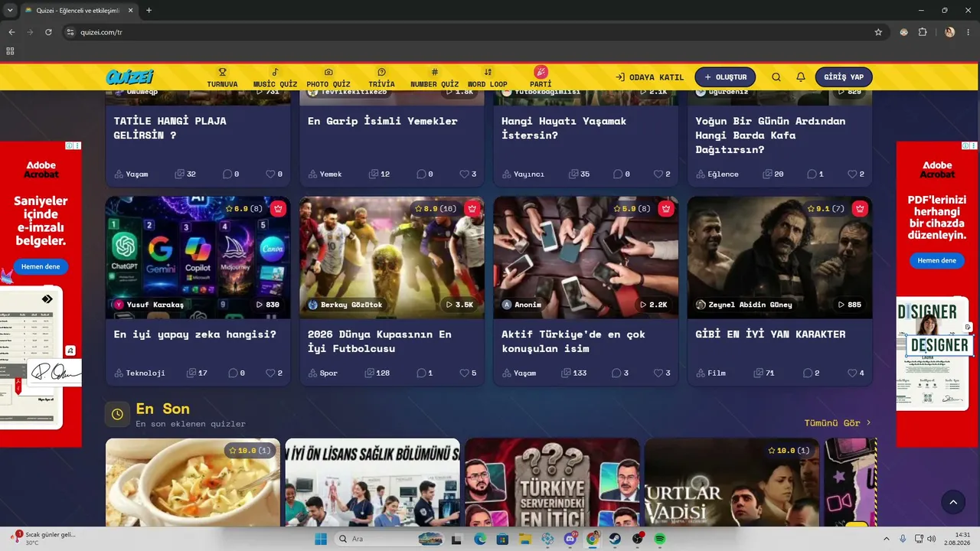980x551 pixels.
Task: Open the Spor category link
Action: [x=323, y=373]
